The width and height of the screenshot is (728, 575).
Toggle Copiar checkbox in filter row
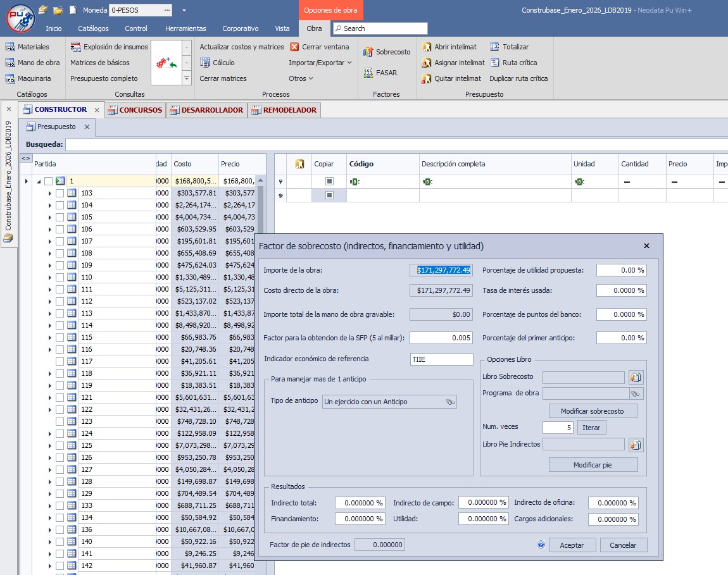point(329,182)
